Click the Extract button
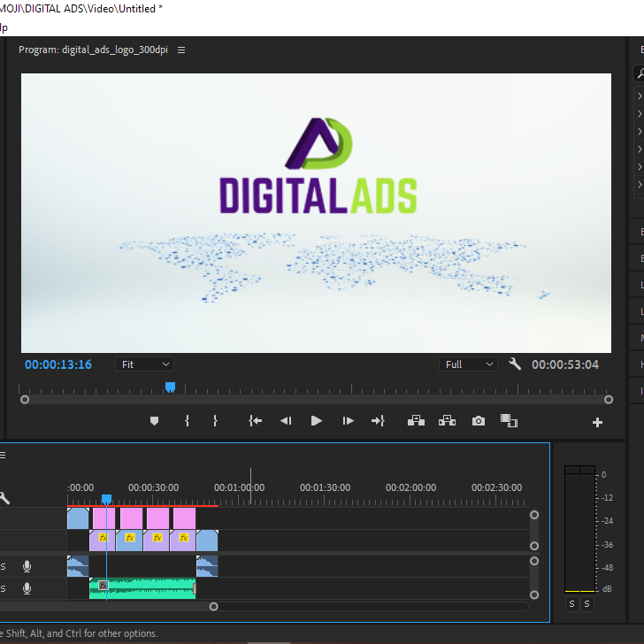 (x=447, y=421)
